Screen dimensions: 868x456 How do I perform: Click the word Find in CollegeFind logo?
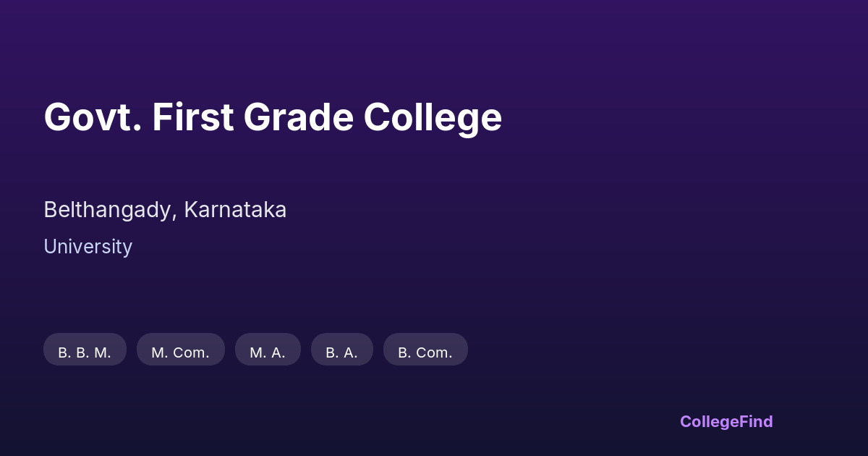coord(757,421)
